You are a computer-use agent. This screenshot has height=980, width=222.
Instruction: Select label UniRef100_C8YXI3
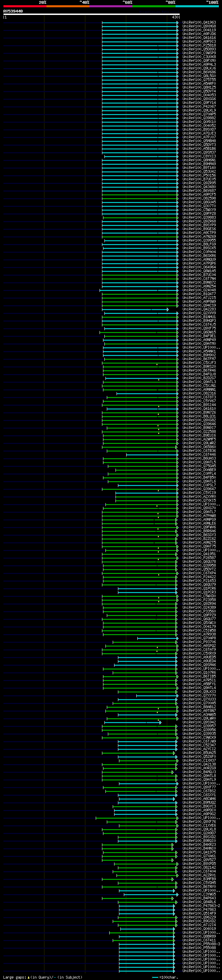point(199,156)
